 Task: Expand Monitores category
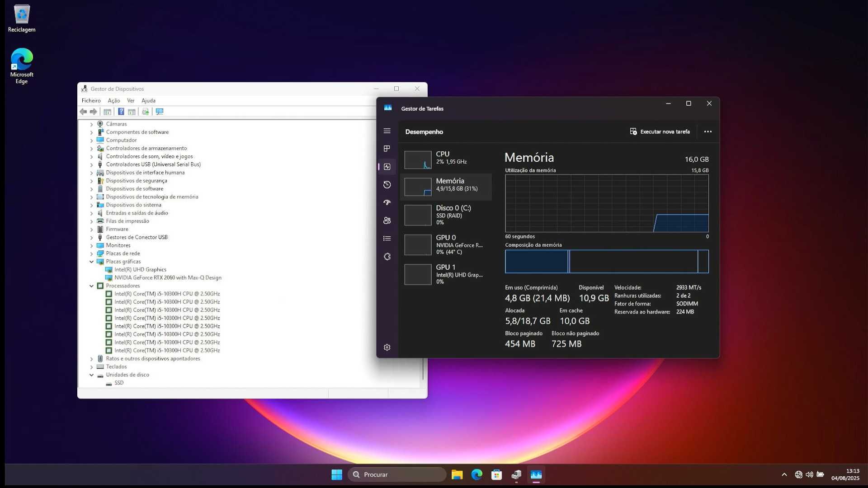point(92,246)
